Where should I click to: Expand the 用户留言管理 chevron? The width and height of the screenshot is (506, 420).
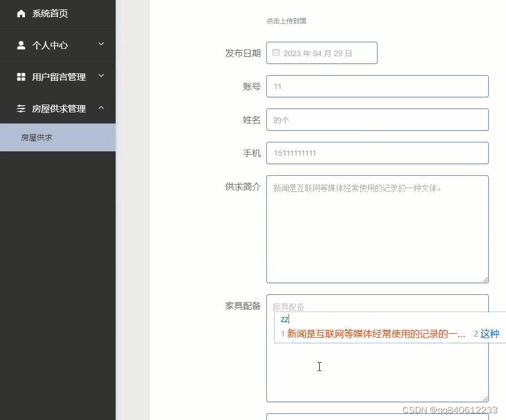click(101, 76)
